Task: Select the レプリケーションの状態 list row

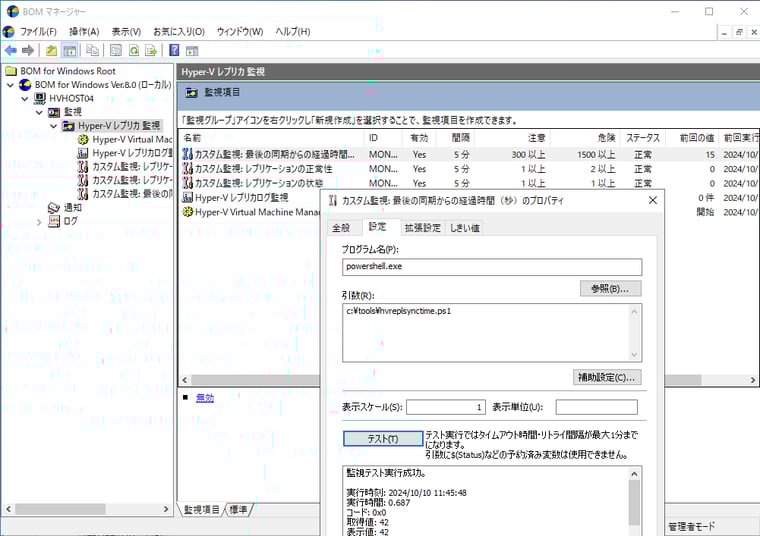Action: pyautogui.click(x=468, y=183)
